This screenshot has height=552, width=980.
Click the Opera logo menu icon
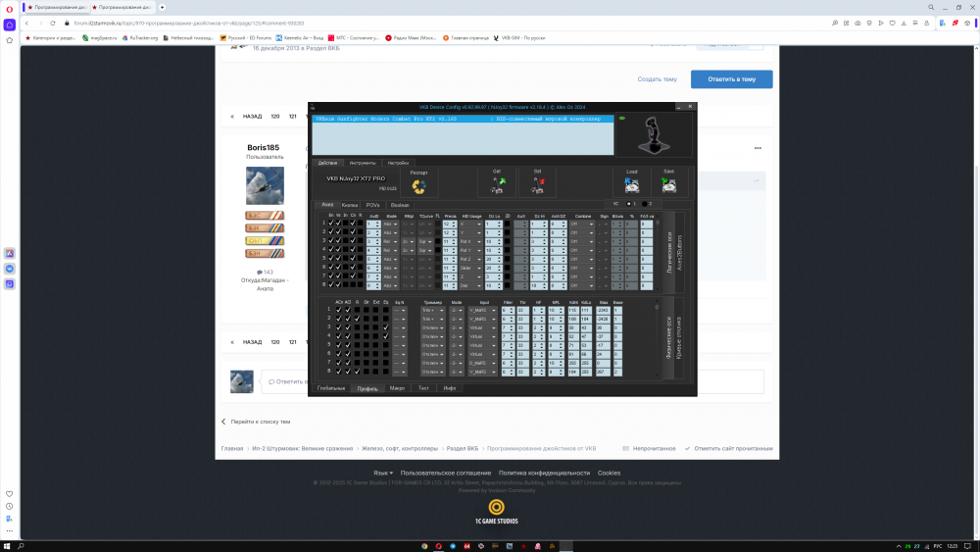click(x=10, y=9)
